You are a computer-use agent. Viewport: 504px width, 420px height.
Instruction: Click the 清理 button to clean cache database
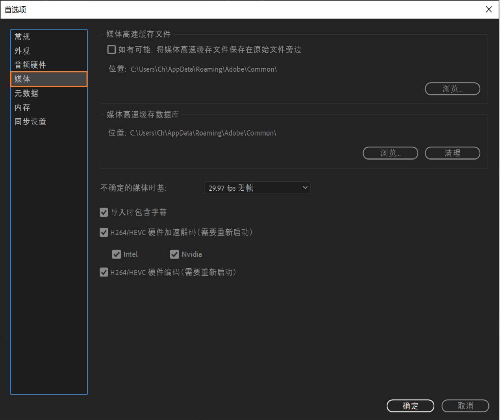click(452, 153)
